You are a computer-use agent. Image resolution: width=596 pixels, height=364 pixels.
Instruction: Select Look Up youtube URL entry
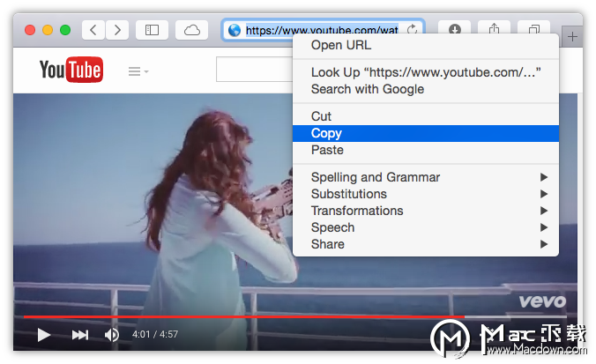tap(426, 72)
